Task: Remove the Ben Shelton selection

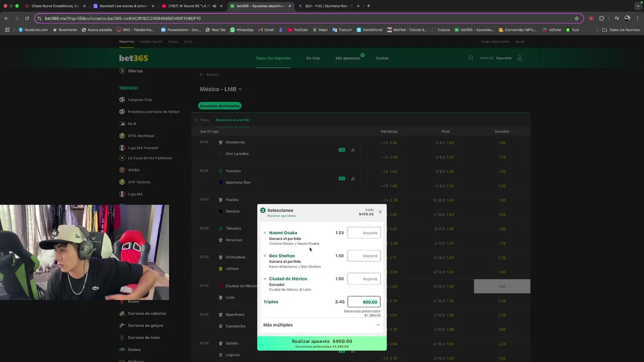Action: click(265, 256)
